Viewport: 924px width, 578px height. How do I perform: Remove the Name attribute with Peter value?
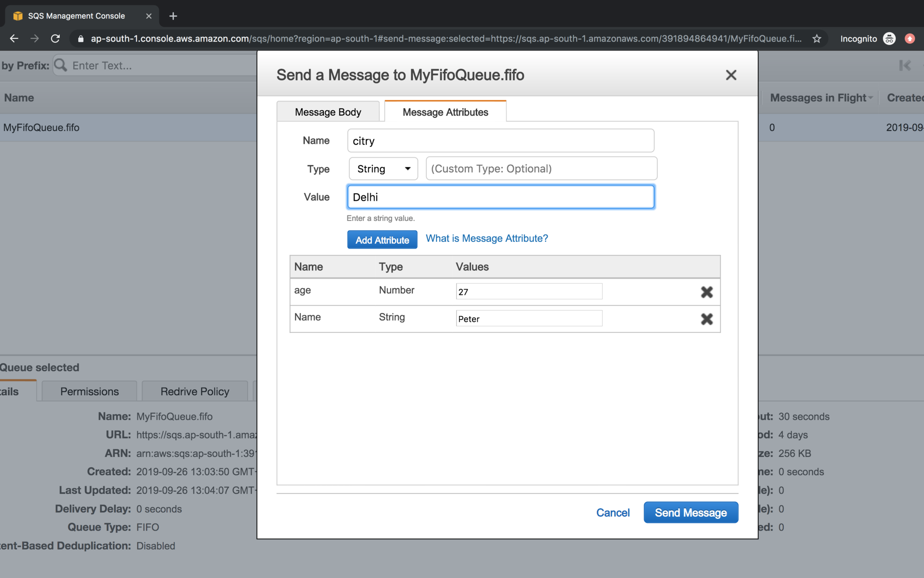tap(707, 319)
